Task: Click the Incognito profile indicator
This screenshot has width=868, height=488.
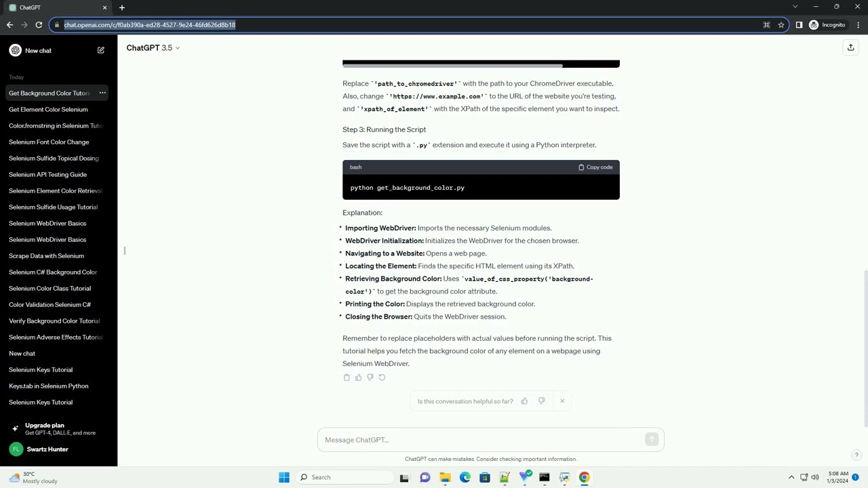Action: tap(827, 25)
